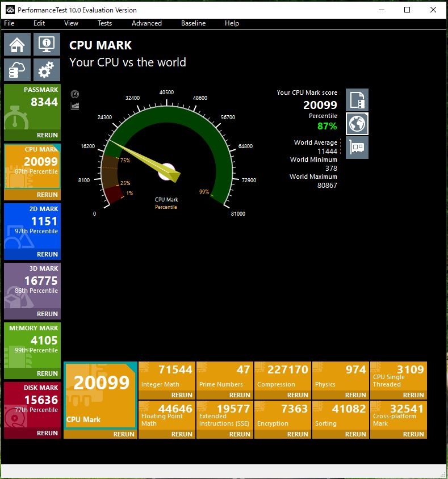This screenshot has width=448, height=479.
Task: Click the hardware card comparison icon
Action: [x=357, y=148]
